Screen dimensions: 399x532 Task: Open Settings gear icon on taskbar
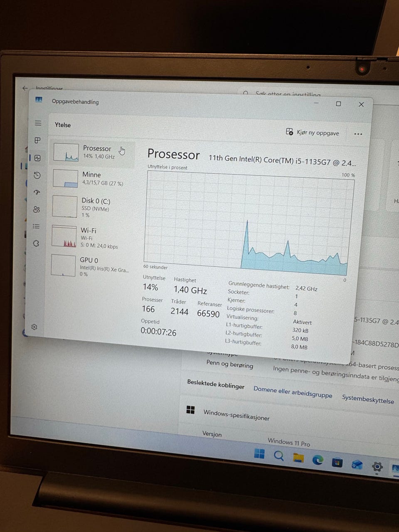(377, 467)
